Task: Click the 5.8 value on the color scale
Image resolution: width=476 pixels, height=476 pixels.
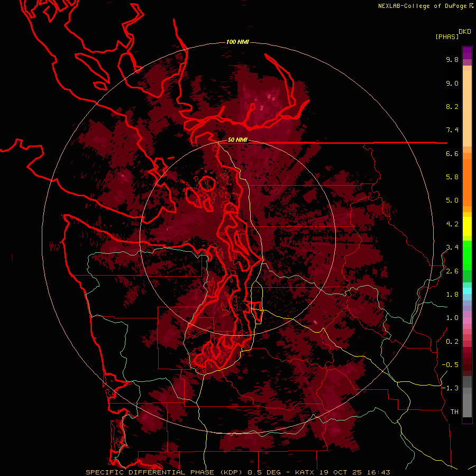Action: [x=452, y=177]
